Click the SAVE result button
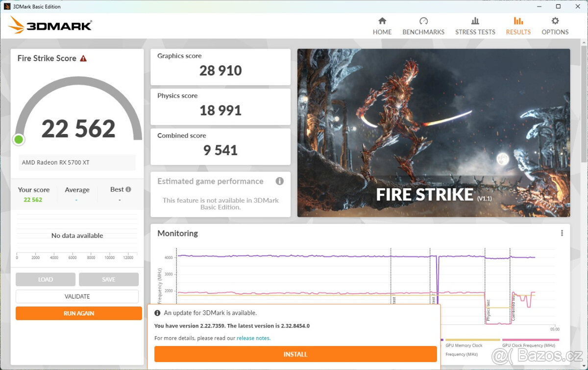588x370 pixels. 108,279
